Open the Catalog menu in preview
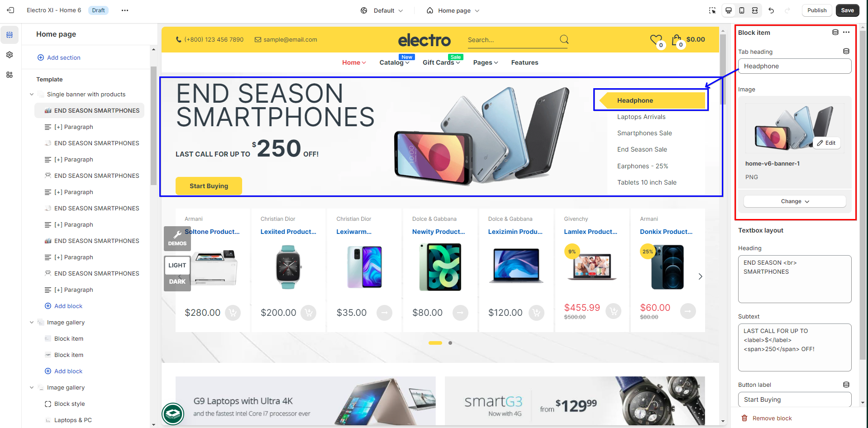Viewport: 868px width, 428px height. tap(394, 62)
